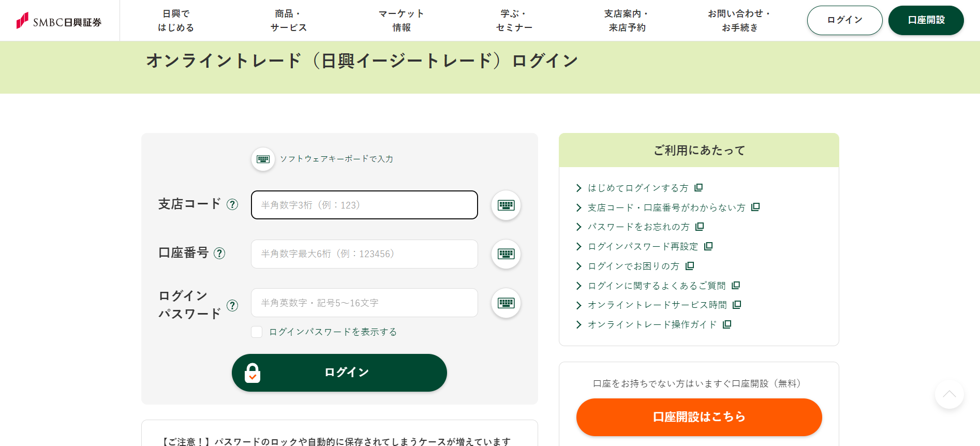Viewport: 980px width, 446px height.
Task: Click chevron before ログインでお困りの方
Action: pos(579,266)
